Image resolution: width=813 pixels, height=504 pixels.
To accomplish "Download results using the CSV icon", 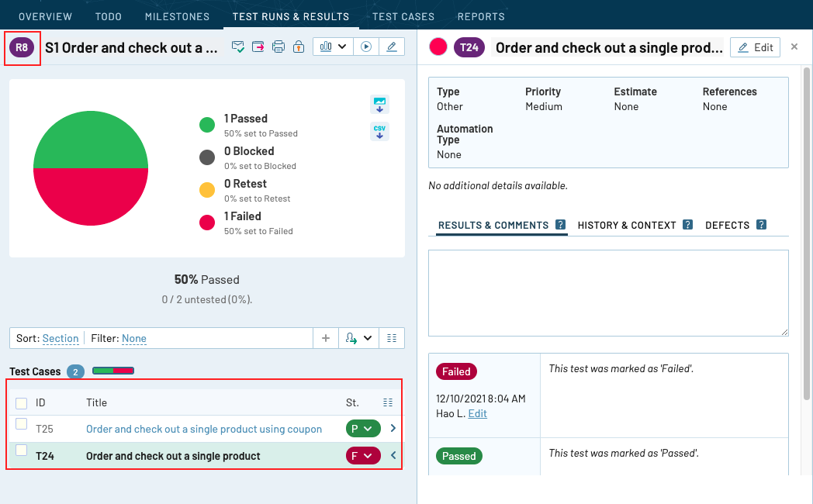I will pyautogui.click(x=379, y=132).
